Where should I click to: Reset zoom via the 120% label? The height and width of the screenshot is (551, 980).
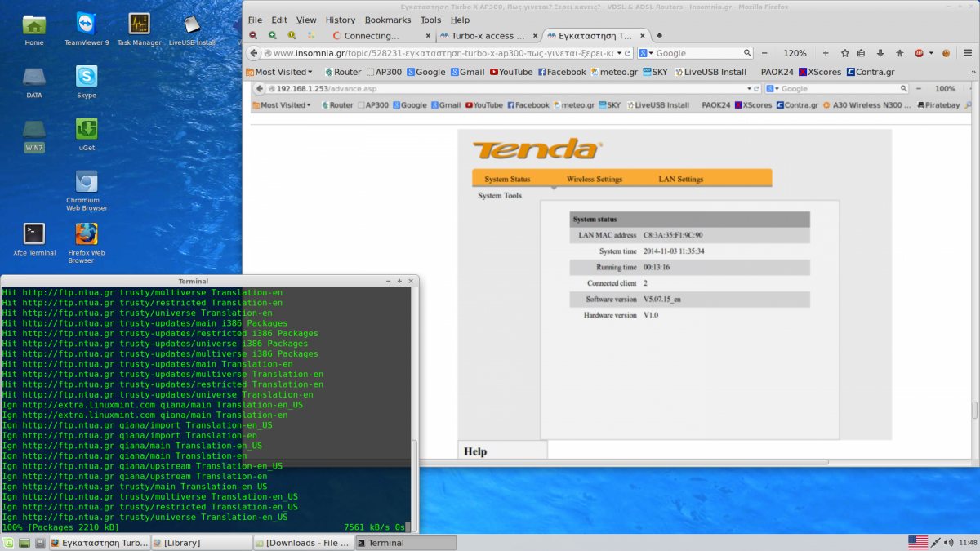click(x=795, y=53)
